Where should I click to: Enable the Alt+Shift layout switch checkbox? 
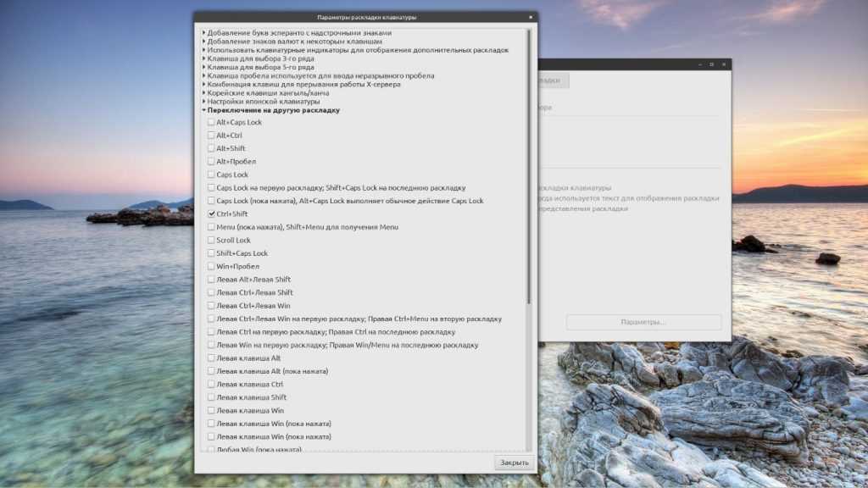(x=211, y=148)
